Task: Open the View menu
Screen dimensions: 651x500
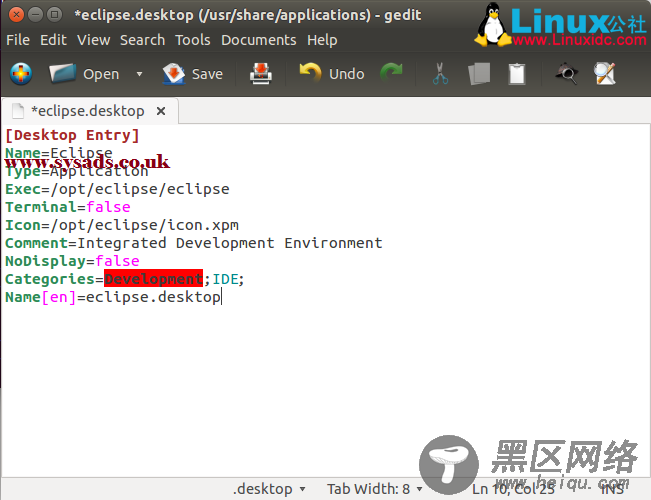Action: (x=93, y=40)
